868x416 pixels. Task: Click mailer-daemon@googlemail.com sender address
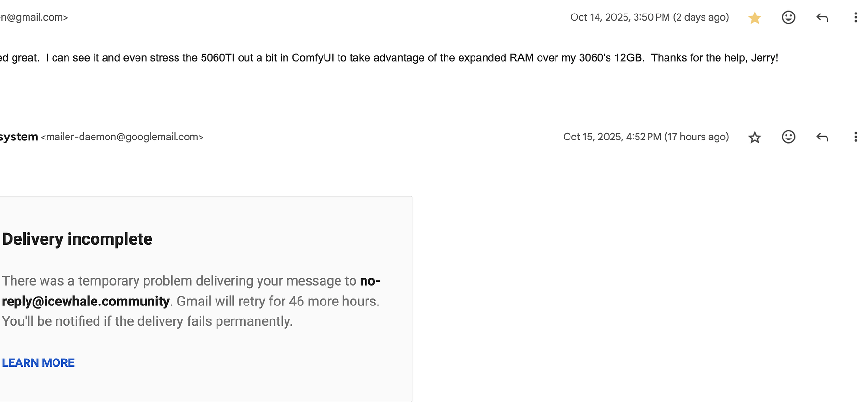(122, 137)
